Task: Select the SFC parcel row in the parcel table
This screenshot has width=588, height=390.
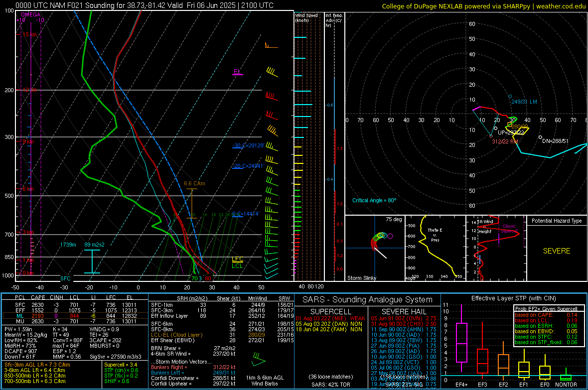Action: (x=75, y=305)
